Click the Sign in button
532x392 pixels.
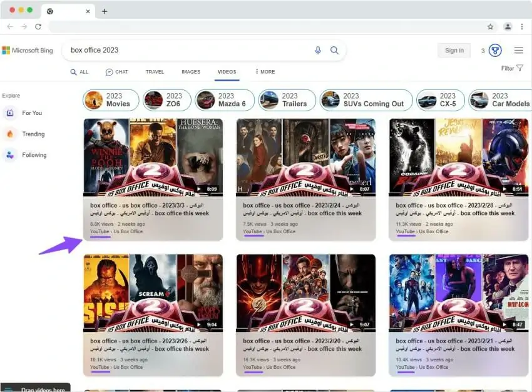tap(454, 50)
